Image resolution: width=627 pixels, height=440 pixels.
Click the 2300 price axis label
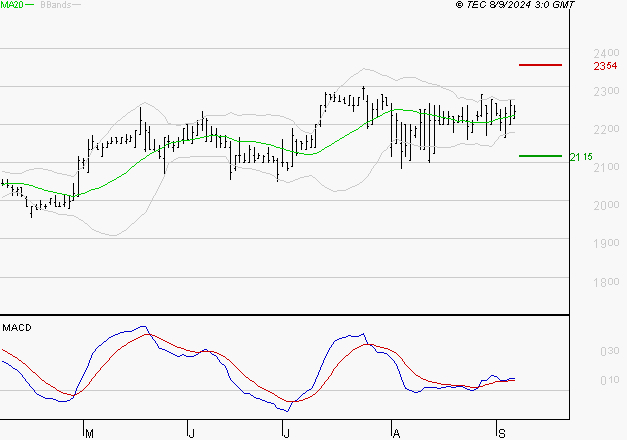(606, 91)
